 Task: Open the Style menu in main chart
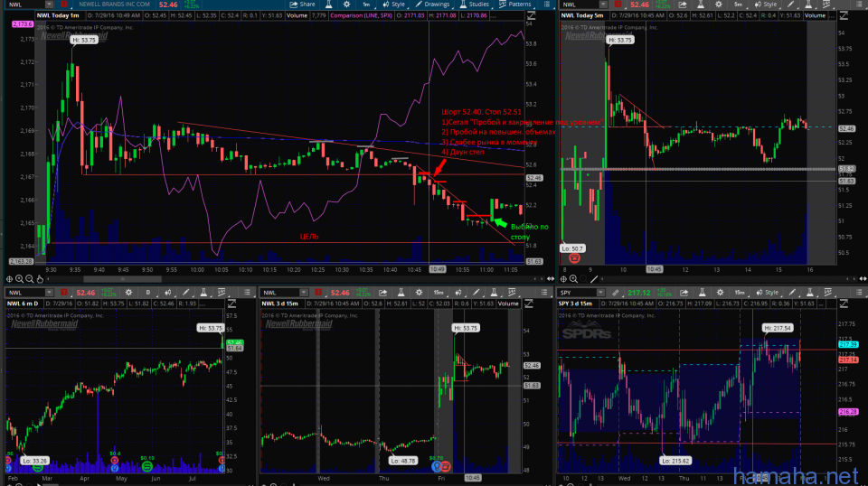coord(394,5)
